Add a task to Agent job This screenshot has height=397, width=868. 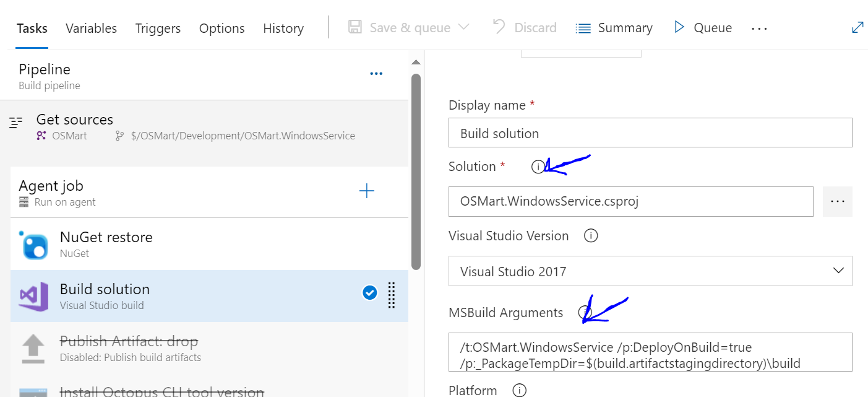[x=367, y=191]
